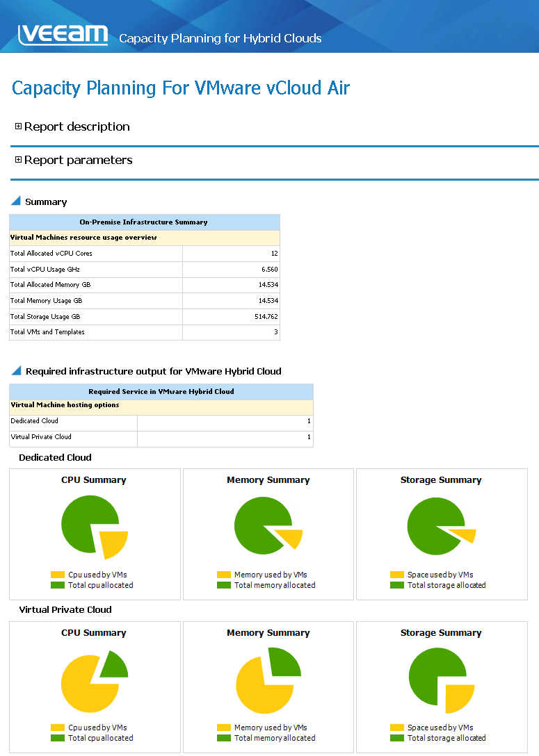Click green 'Total storage allocated' swatch in Virtual Private Cloud
Screen dimensions: 539x756
tap(396, 738)
